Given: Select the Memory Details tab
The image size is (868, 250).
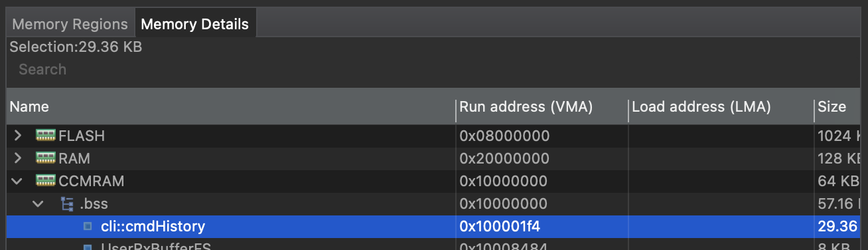Looking at the screenshot, I should (x=195, y=25).
